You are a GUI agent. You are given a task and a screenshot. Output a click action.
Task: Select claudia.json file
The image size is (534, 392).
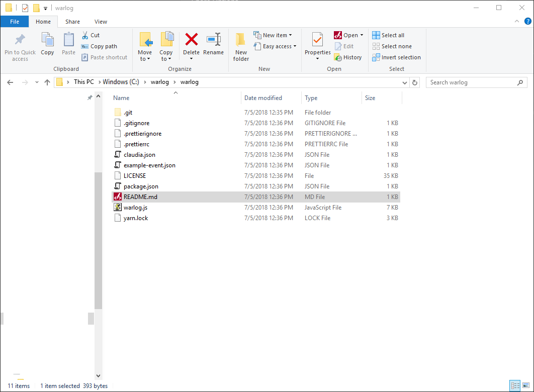(x=256, y=154)
